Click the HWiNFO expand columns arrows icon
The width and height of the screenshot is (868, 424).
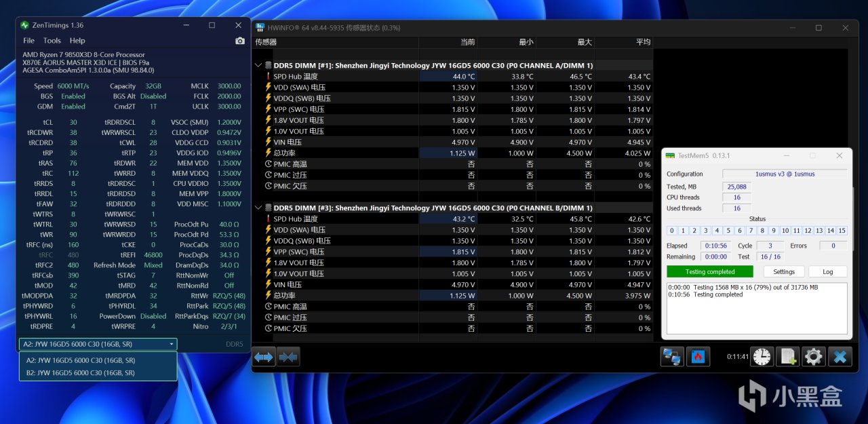click(264, 357)
